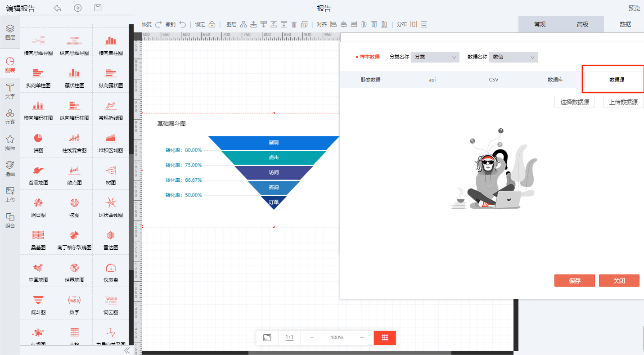Viewport: 644px width, 355px height.
Task: Insert a 散点图 scatter chart
Action: coord(74,175)
